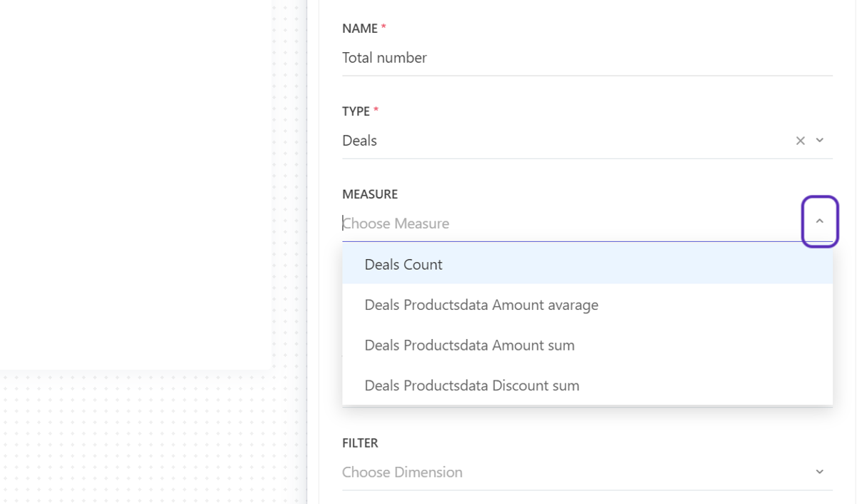The image size is (857, 504).
Task: Expand the Filter dimension dropdown chevron
Action: [x=820, y=472]
